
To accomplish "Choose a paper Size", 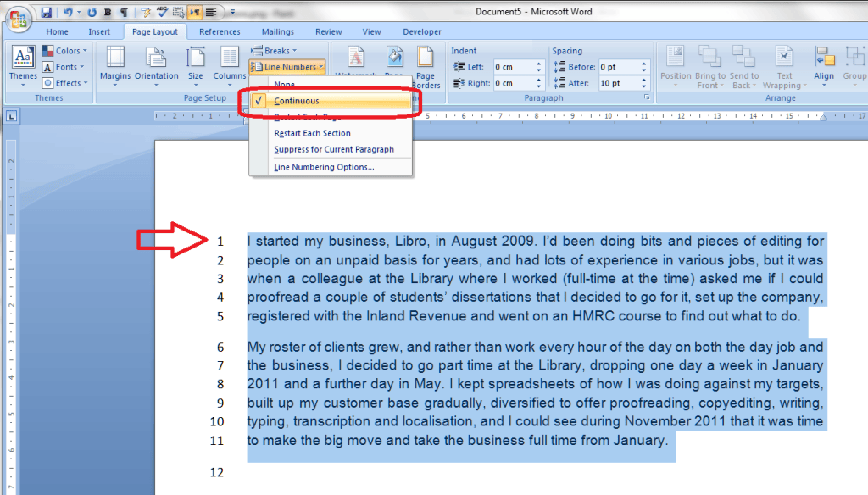I will pos(196,66).
